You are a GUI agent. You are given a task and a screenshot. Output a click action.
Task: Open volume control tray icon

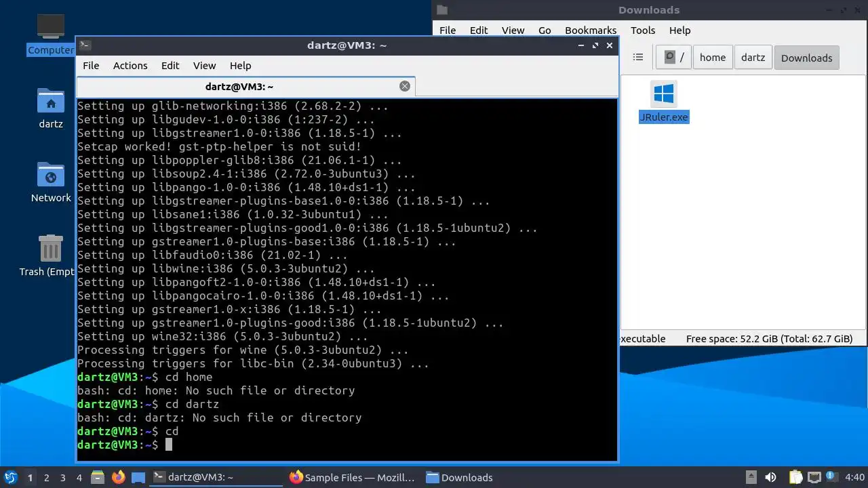[x=770, y=477]
